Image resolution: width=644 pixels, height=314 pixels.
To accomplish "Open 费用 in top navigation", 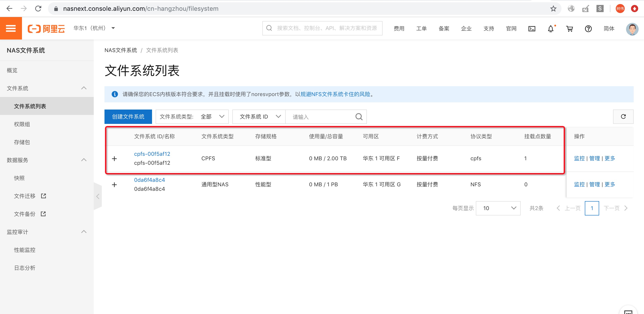I will (399, 29).
